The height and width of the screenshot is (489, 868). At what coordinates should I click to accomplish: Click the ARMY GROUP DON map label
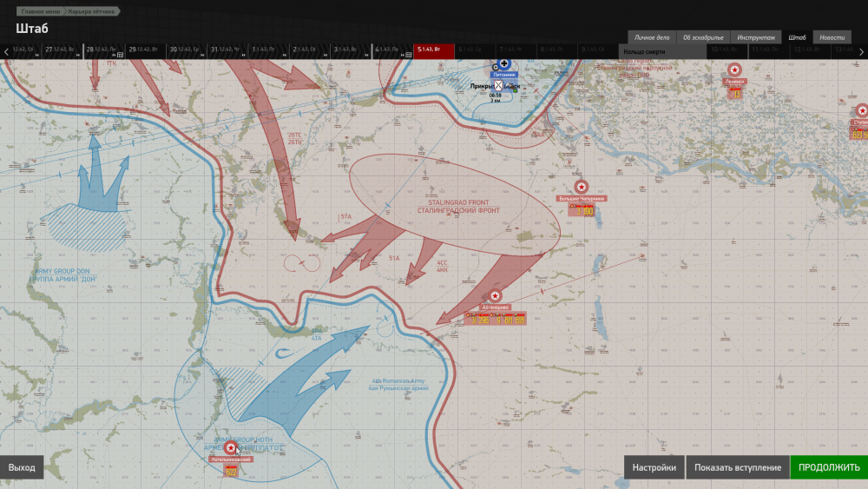tap(62, 271)
